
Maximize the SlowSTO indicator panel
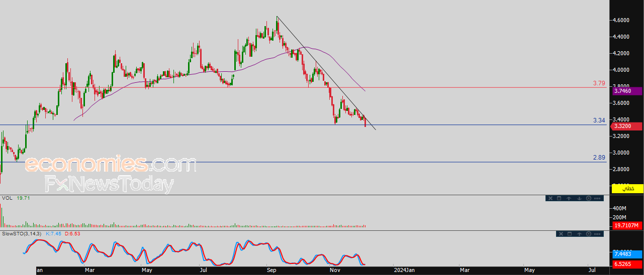[x=570, y=234]
